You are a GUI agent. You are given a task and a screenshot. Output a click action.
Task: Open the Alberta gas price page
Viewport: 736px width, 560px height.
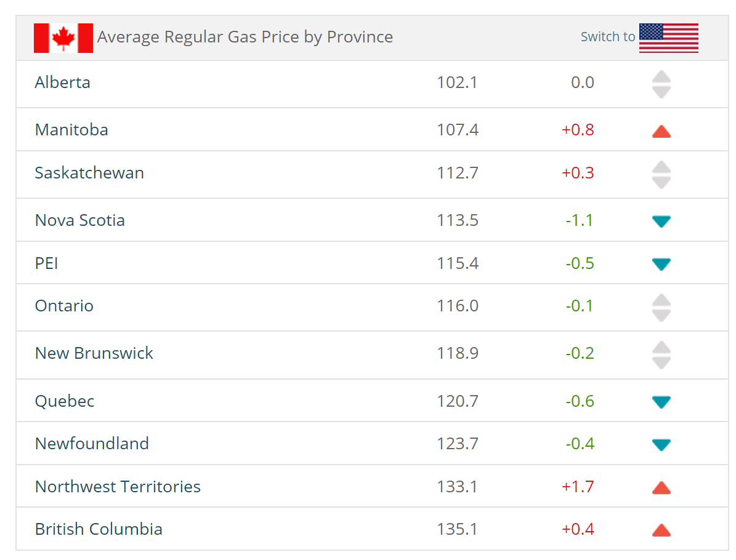click(62, 82)
